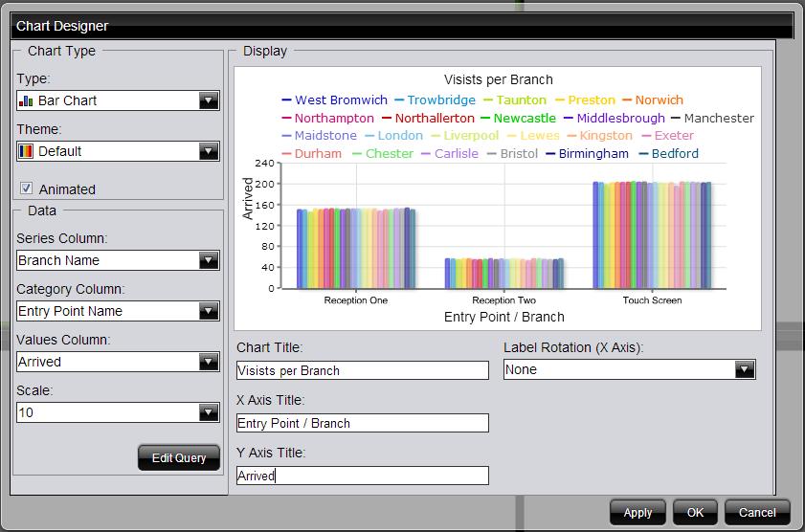Open the chart Type dropdown arrow
This screenshot has width=805, height=532.
tap(209, 100)
